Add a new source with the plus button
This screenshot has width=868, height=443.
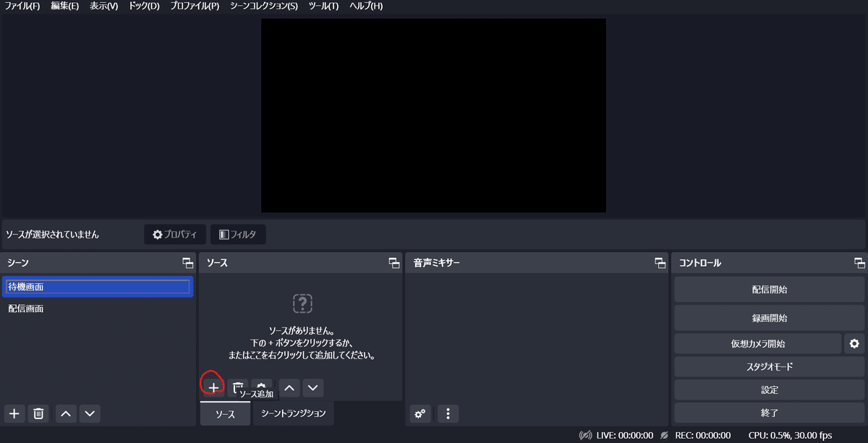tap(213, 388)
